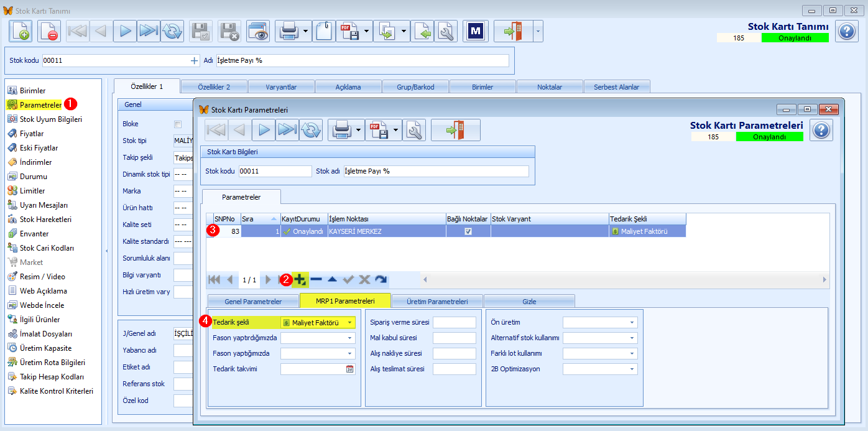Open help for Stok Kartı Tanımı window

coord(846,31)
